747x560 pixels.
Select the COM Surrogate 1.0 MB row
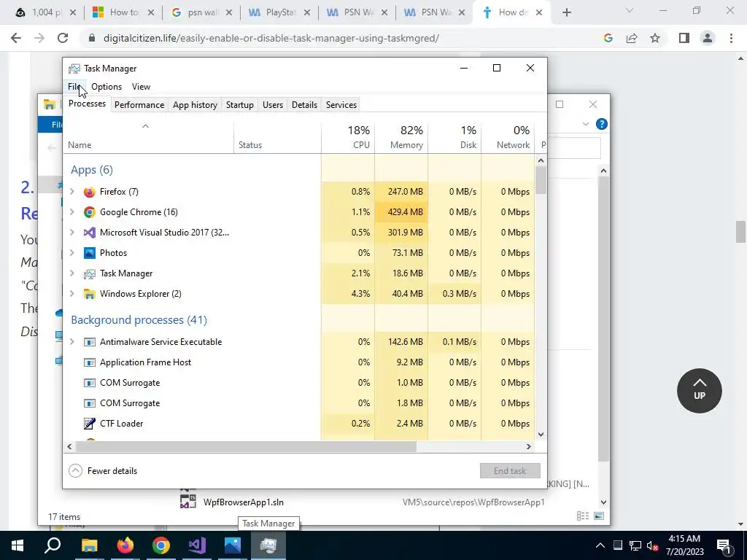click(298, 383)
